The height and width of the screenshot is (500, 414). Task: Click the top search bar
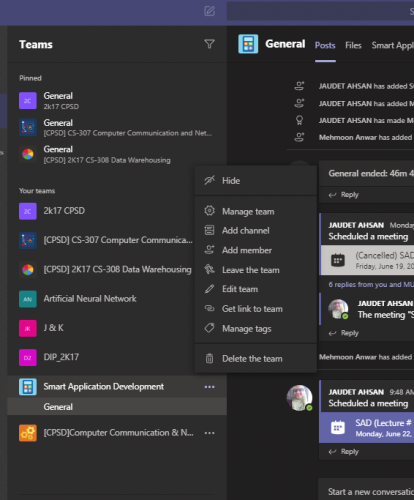tap(320, 11)
